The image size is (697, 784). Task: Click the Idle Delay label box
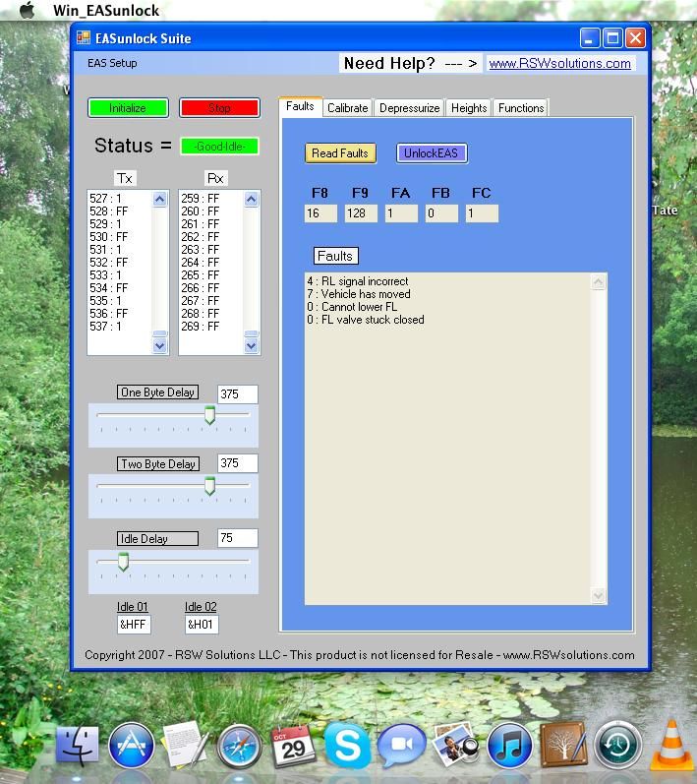tap(157, 538)
